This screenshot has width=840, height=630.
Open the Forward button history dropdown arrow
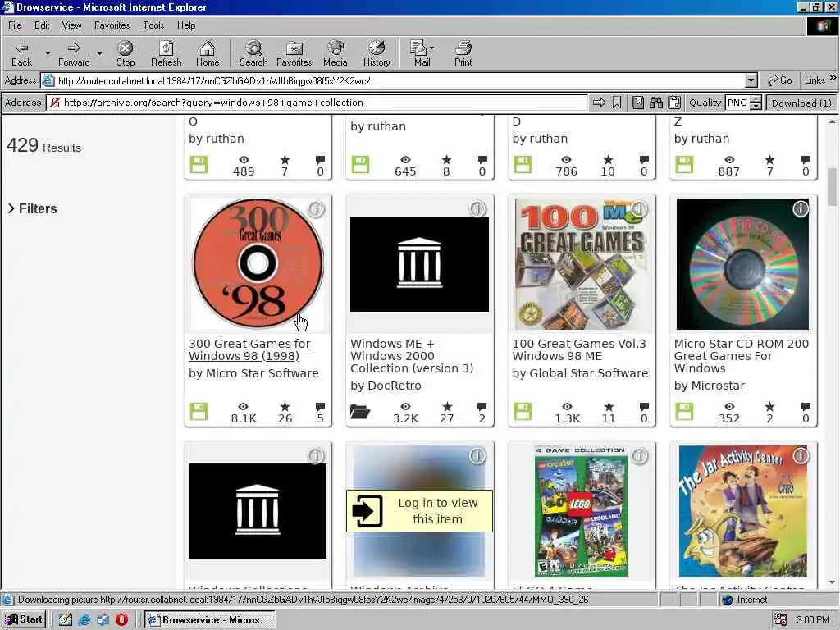click(x=99, y=53)
